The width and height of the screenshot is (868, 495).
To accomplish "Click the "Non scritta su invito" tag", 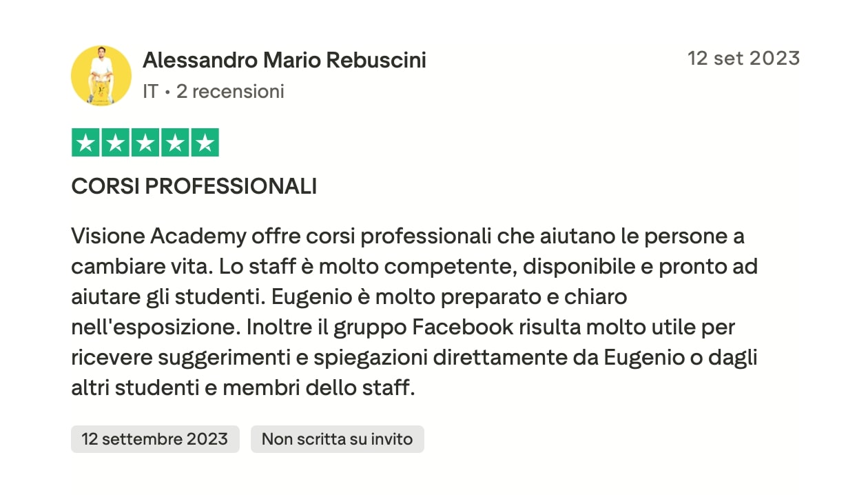I will pos(337,439).
